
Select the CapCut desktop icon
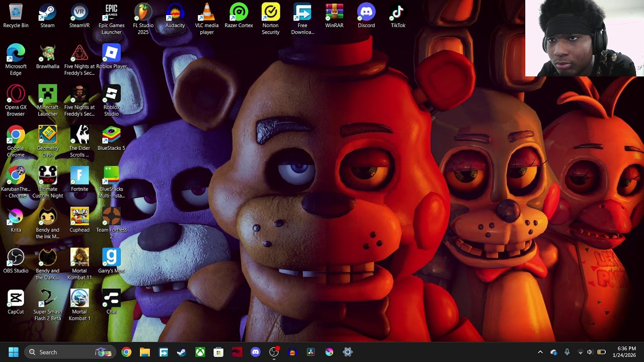pyautogui.click(x=16, y=302)
